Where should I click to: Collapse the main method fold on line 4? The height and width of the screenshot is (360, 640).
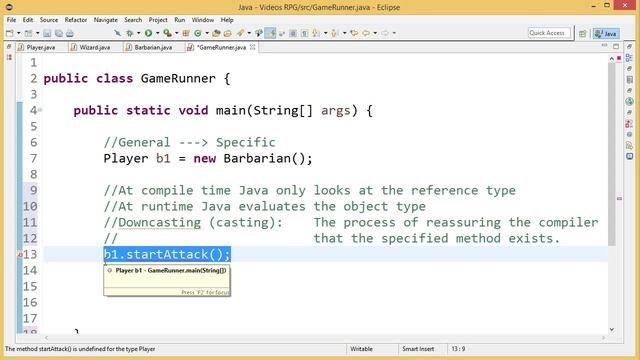coord(40,110)
